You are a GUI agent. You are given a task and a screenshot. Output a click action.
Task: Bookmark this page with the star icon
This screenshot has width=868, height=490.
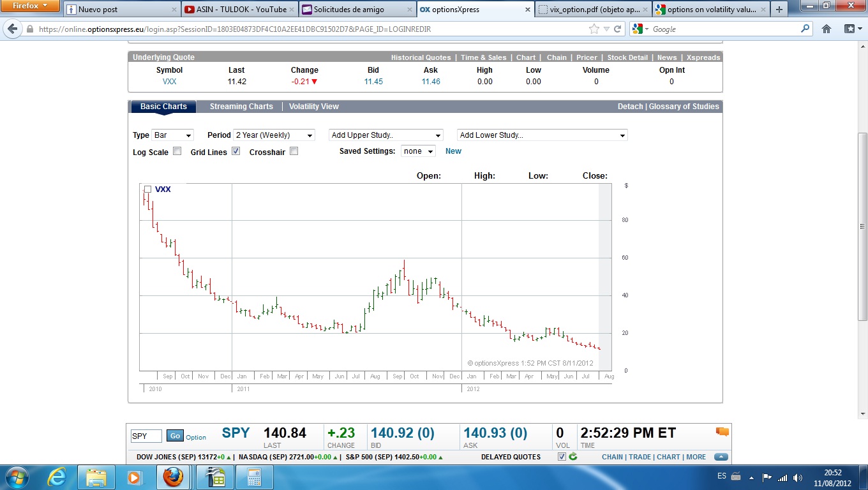[x=594, y=29]
